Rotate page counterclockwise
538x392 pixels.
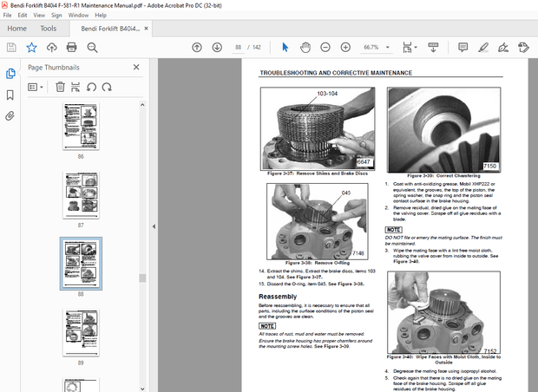(91, 87)
